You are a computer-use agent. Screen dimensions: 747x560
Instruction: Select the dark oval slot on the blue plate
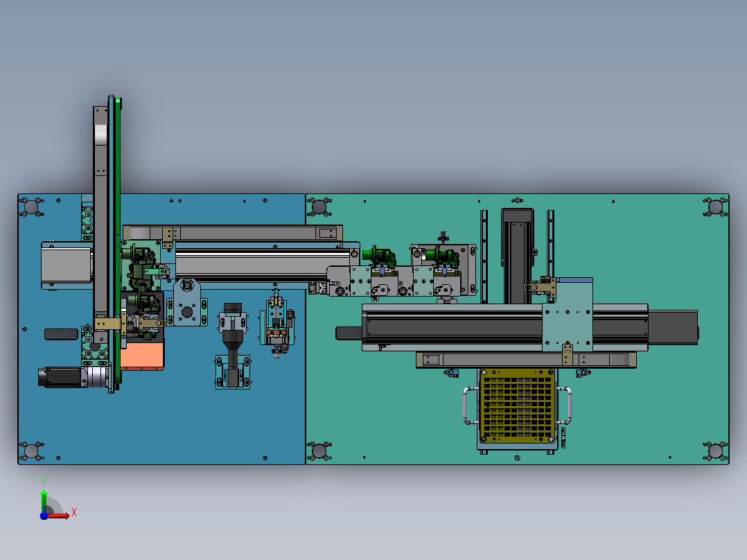coord(61,334)
